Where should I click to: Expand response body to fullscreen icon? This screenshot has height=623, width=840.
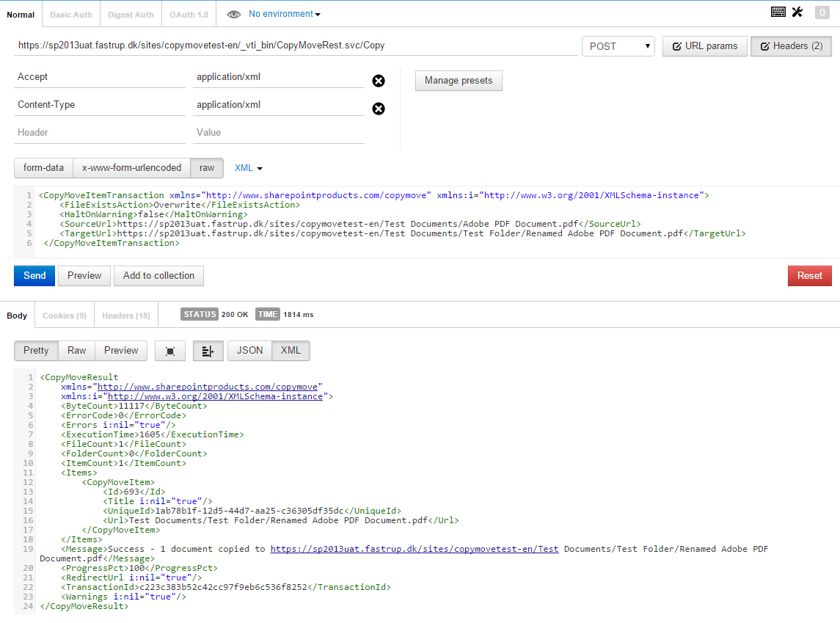169,351
